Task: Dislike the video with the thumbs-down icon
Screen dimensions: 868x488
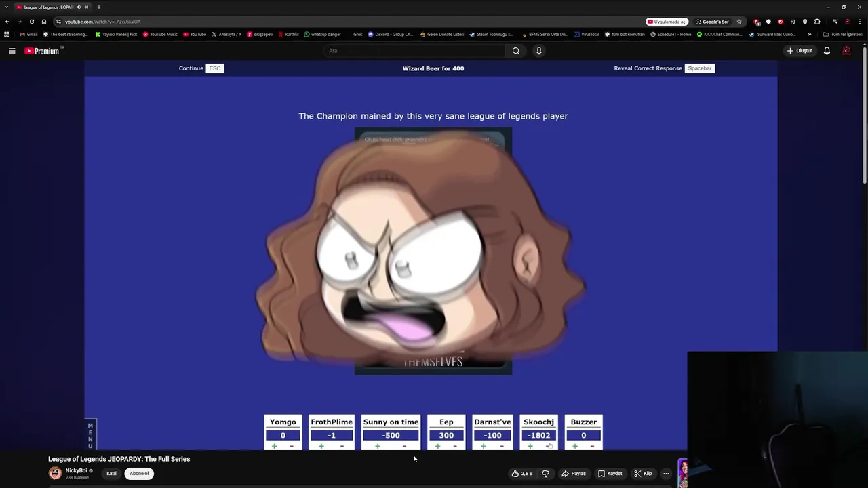Action: [x=545, y=474]
